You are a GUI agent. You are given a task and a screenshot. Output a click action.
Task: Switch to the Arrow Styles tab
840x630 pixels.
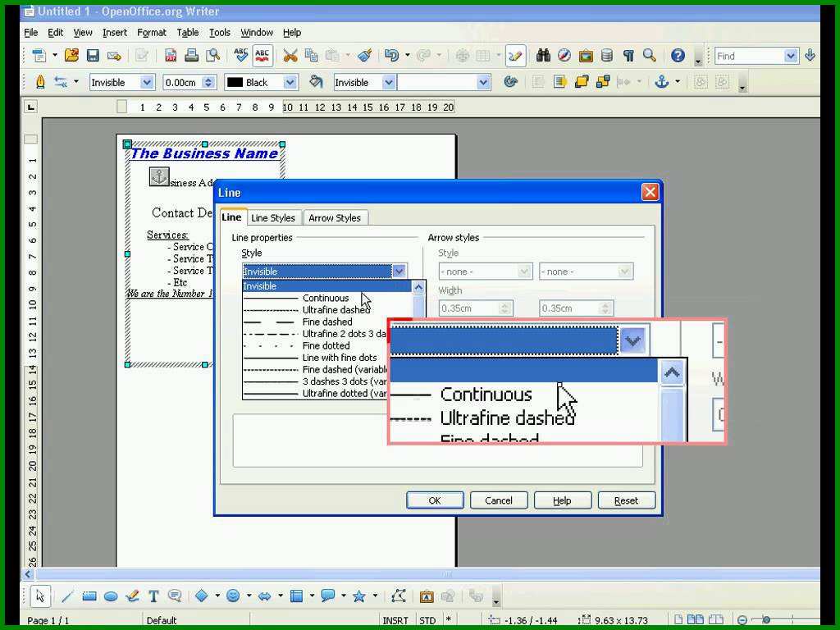pos(335,218)
